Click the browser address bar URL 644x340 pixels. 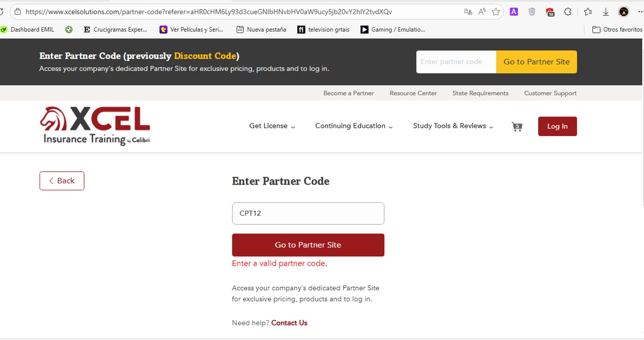[x=209, y=12]
